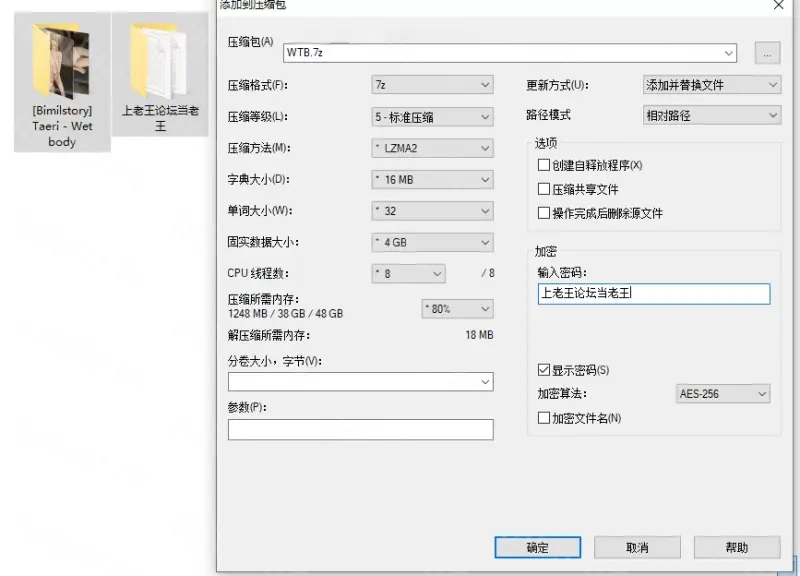This screenshot has height=576, width=800.
Task: Open the 压缩格式 7z dropdown
Action: coord(431,86)
